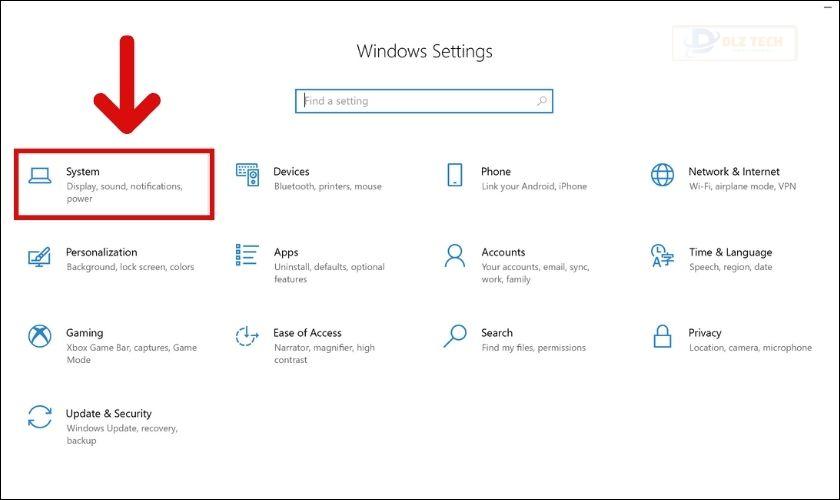Click "Find my files, permissions" description
Image resolution: width=840 pixels, height=500 pixels.
[x=534, y=348]
